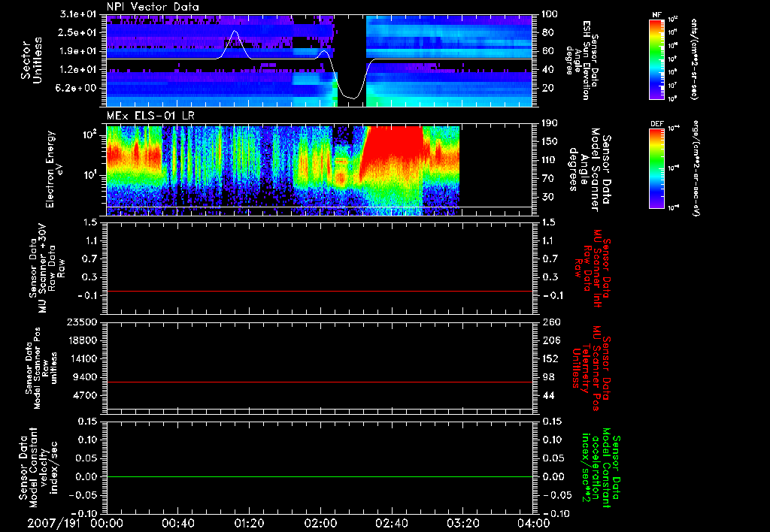Viewport: 770px width, 532px height.
Task: Click the 02:00 time tick label
Action: (320, 523)
